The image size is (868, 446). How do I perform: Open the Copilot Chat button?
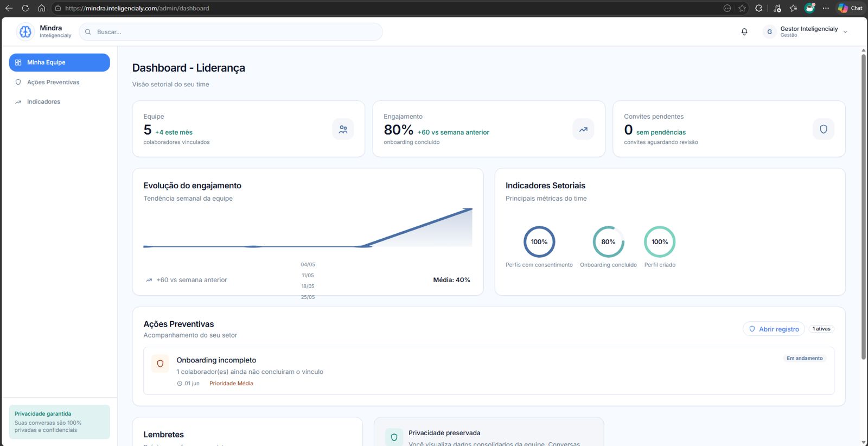[x=850, y=8]
